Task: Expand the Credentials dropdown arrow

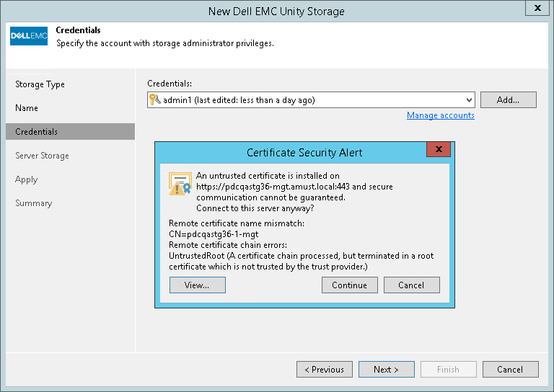Action: coord(469,100)
